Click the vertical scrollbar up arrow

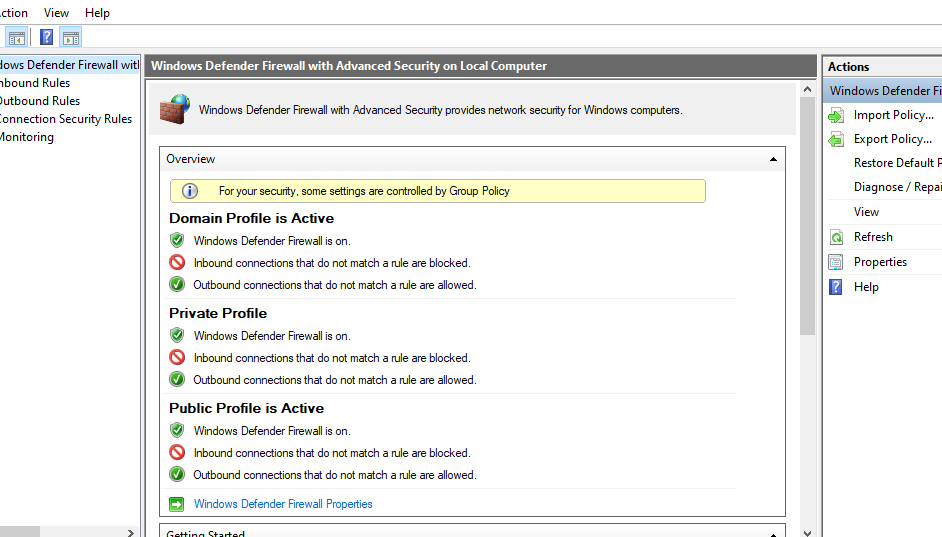807,89
